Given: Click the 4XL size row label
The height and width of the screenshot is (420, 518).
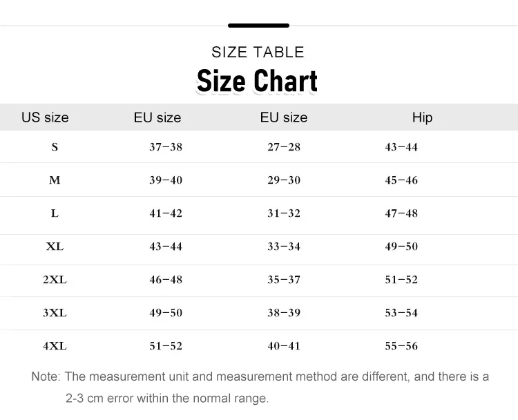Looking at the screenshot, I should [55, 346].
